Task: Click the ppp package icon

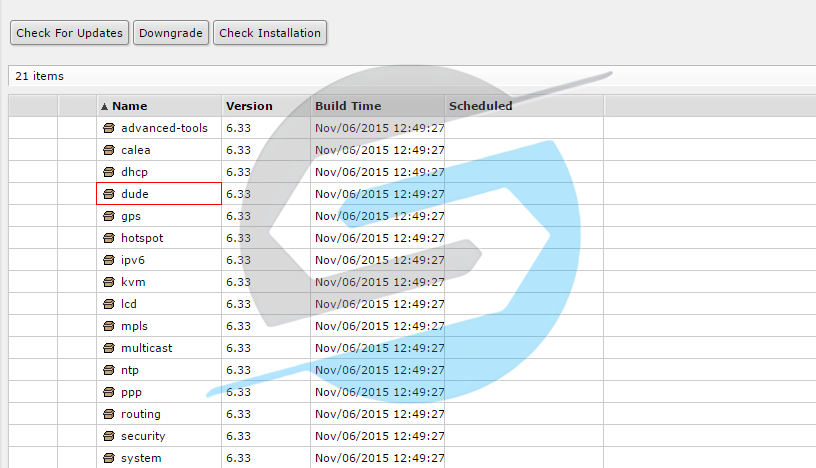Action: (109, 392)
